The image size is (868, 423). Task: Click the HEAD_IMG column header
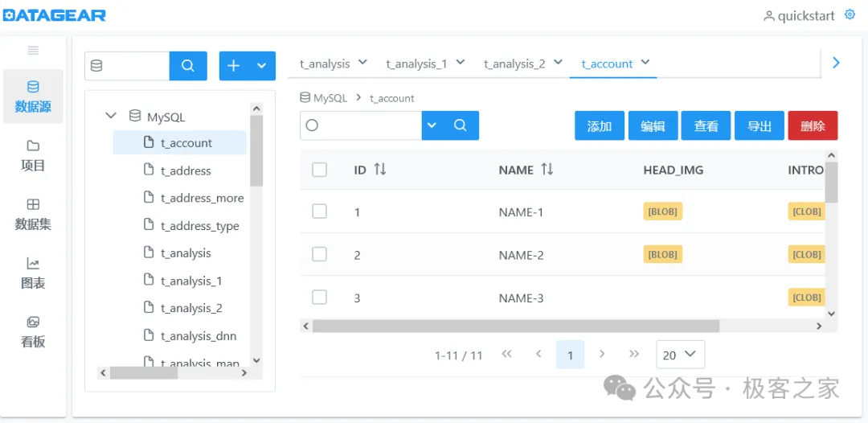(x=674, y=170)
